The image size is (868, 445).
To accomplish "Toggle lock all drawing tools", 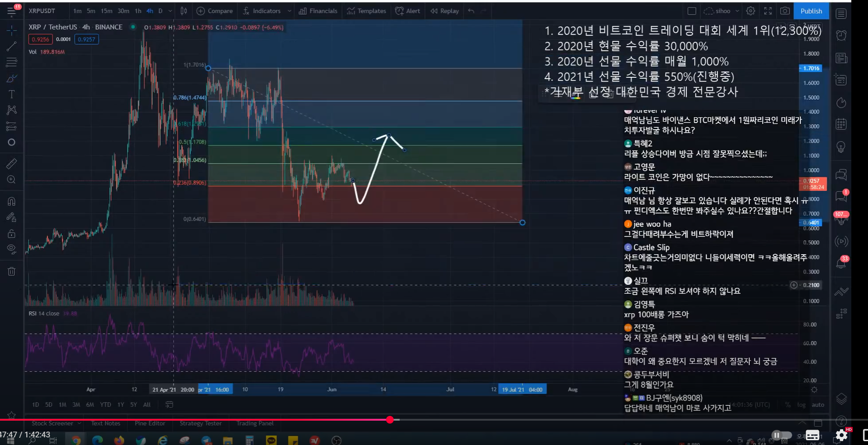I will tap(11, 234).
